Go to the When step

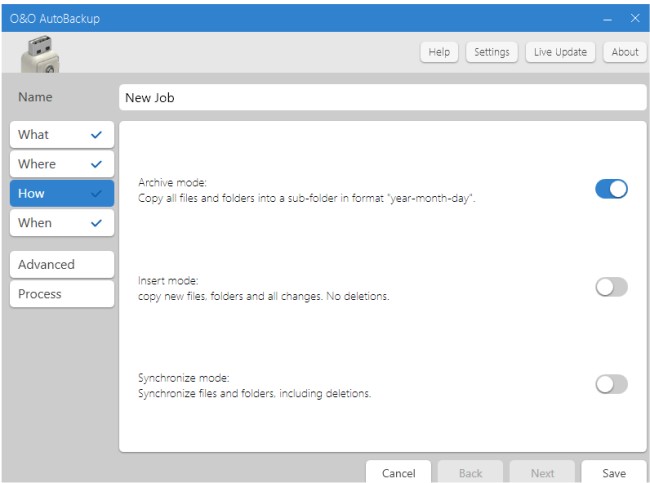(x=62, y=223)
